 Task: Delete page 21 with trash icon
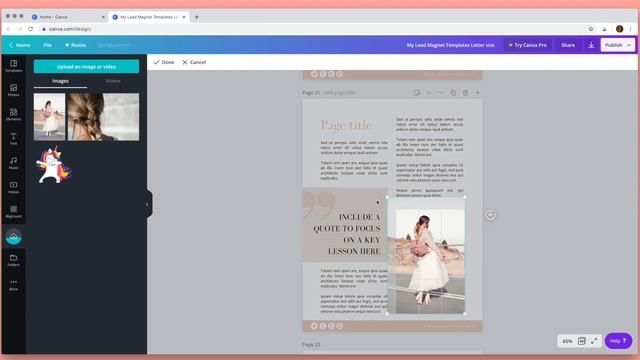click(x=465, y=93)
